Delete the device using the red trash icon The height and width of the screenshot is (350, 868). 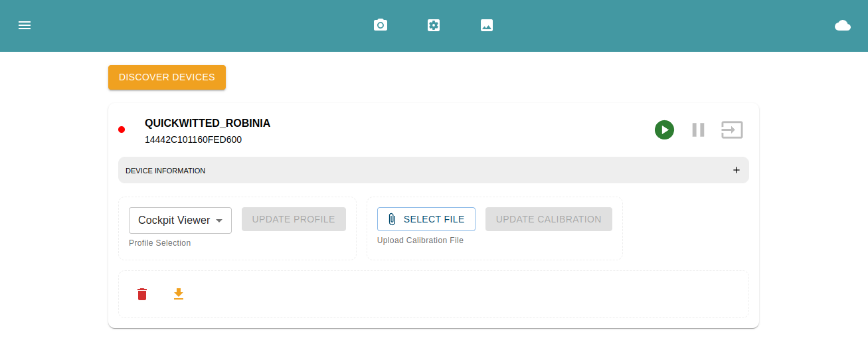[142, 294]
